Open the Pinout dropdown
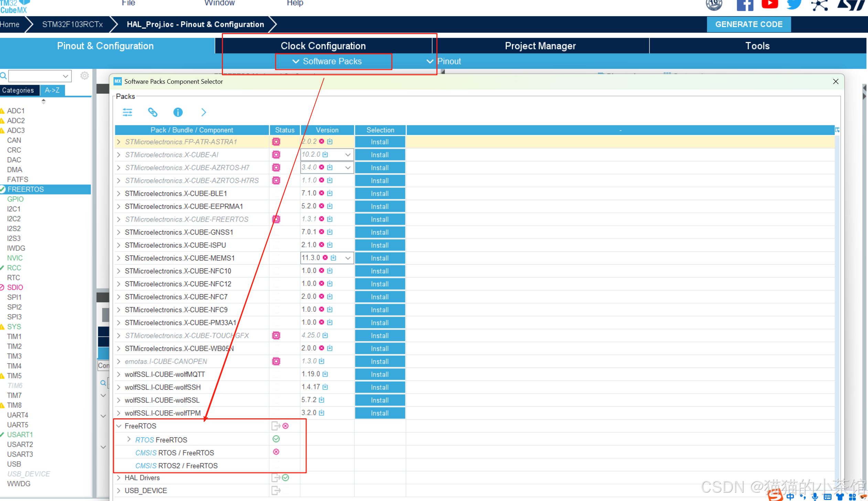The image size is (868, 501). point(444,61)
